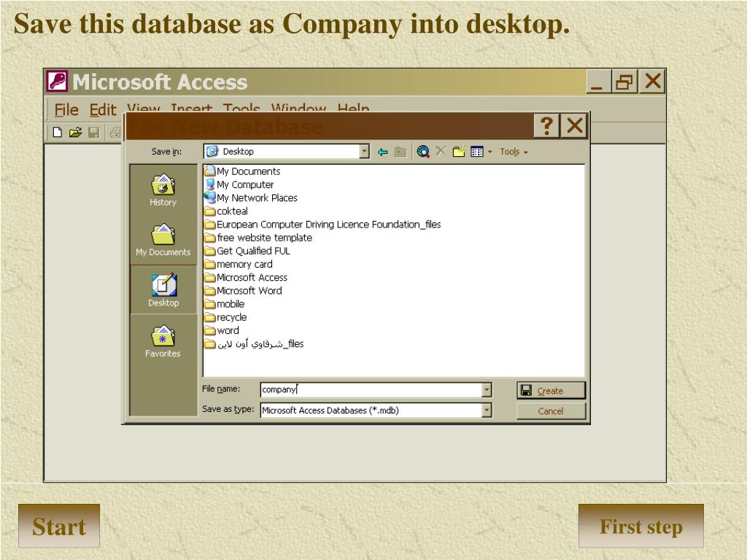Click the File name input field

tap(371, 389)
